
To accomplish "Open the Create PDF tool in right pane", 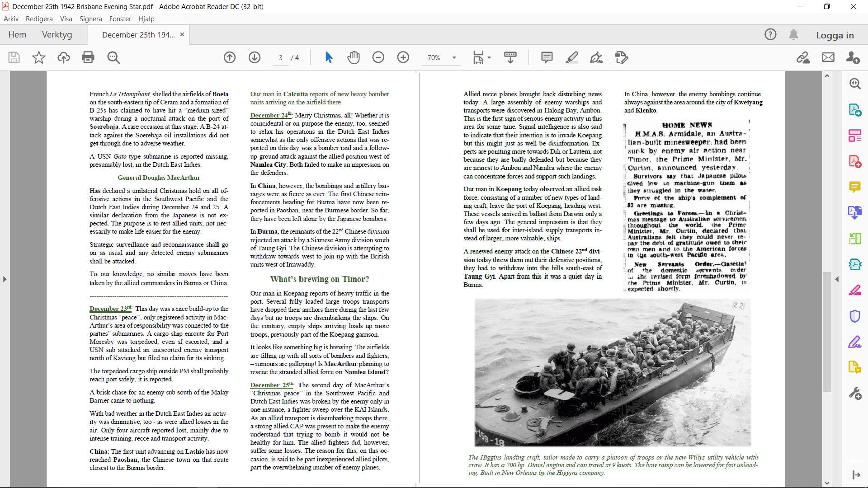I will [x=855, y=161].
